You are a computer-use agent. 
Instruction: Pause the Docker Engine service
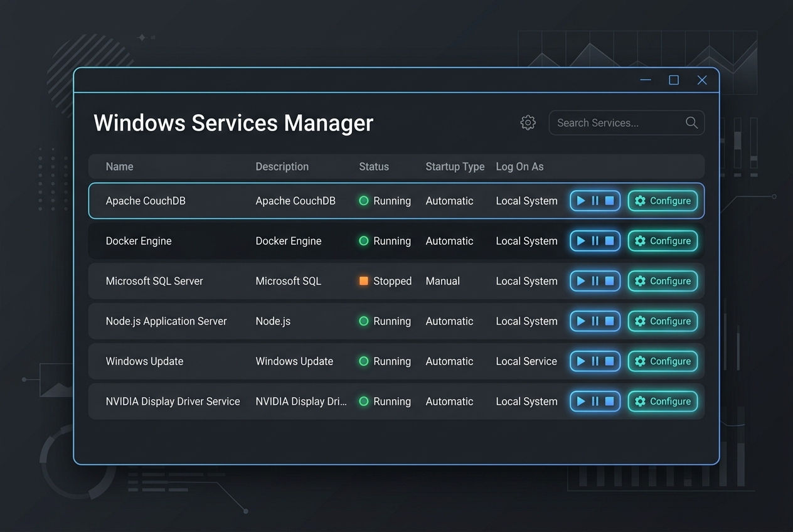[x=595, y=241]
